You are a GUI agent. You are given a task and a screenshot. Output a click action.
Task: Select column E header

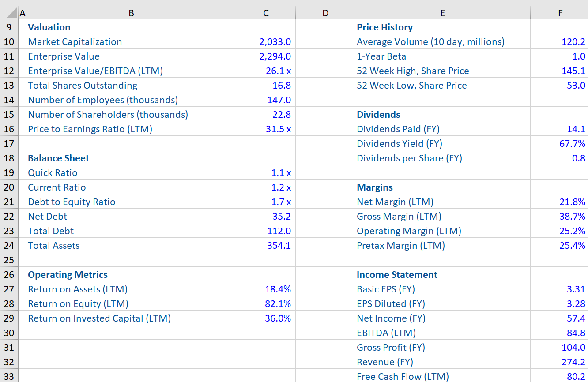point(442,13)
